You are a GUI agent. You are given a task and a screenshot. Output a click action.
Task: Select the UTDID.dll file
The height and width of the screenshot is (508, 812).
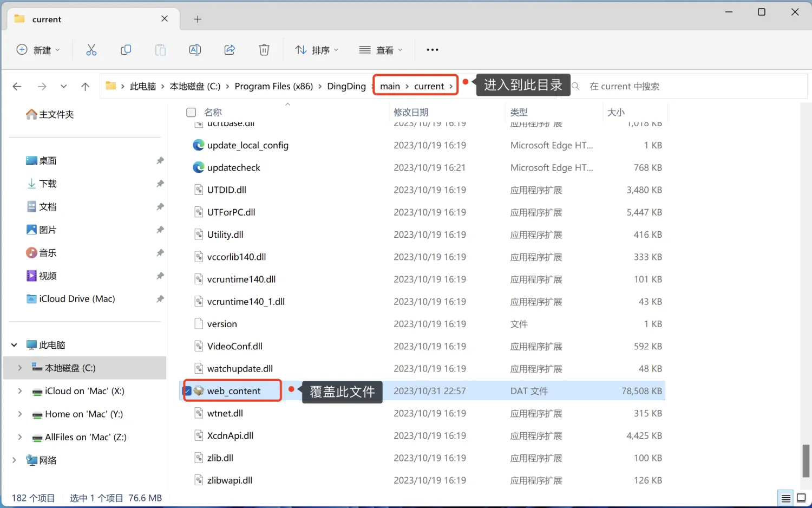(x=226, y=190)
